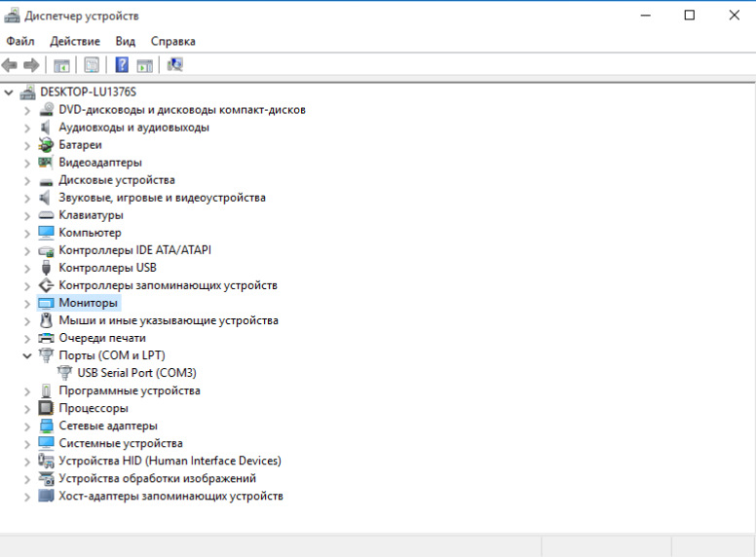Screen dimensions: 756x557
Task: Click the Контроллеры запоминающих устройств icon
Action: (47, 285)
